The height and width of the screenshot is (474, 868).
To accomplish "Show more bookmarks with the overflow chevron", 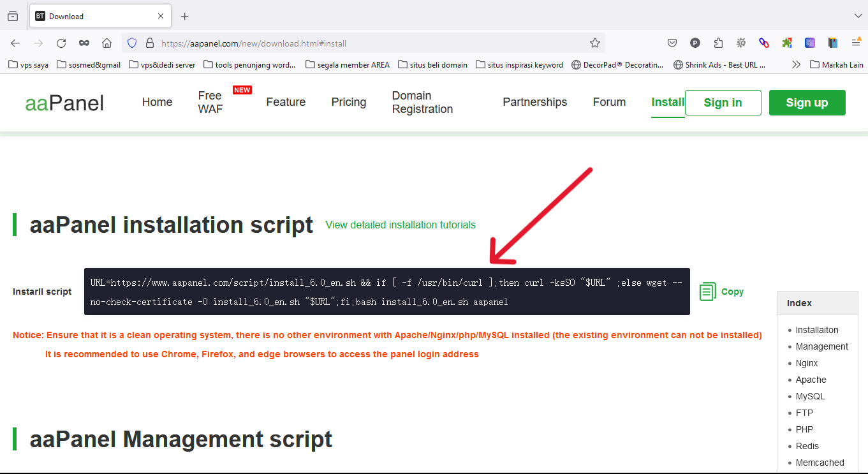I will pyautogui.click(x=796, y=64).
